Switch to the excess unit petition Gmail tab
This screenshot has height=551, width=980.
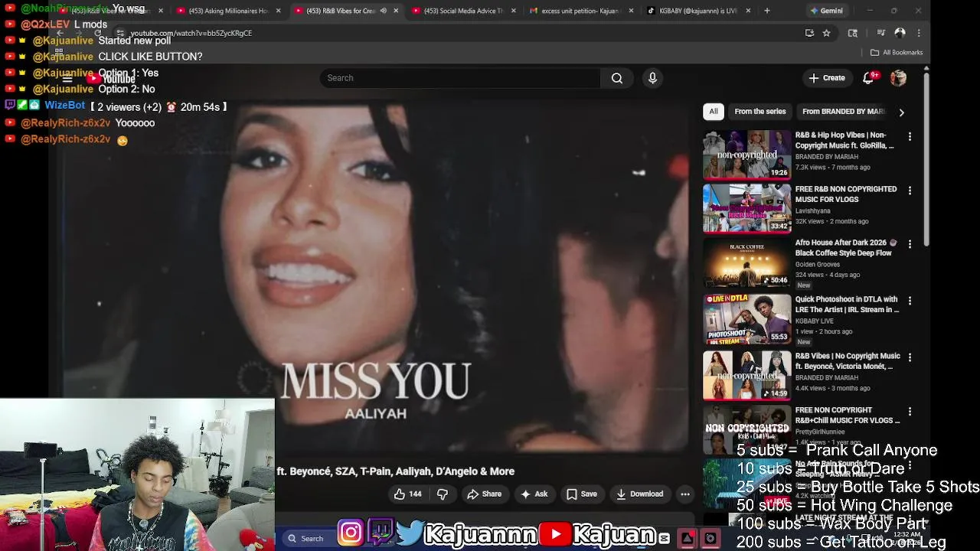coord(582,11)
